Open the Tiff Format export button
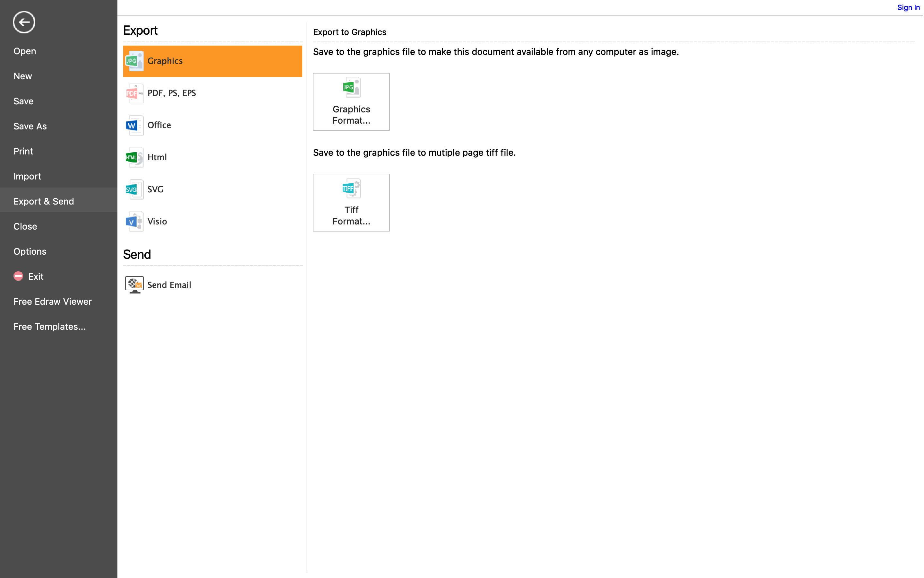The image size is (924, 578). 352,203
